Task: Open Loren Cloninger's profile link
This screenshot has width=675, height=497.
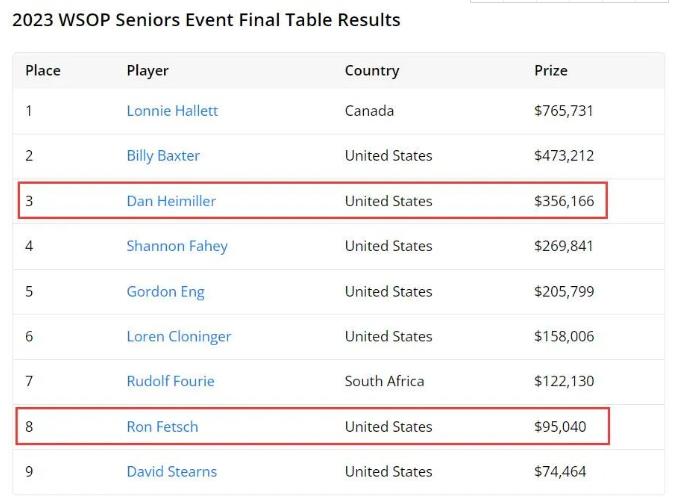Action: click(x=179, y=337)
